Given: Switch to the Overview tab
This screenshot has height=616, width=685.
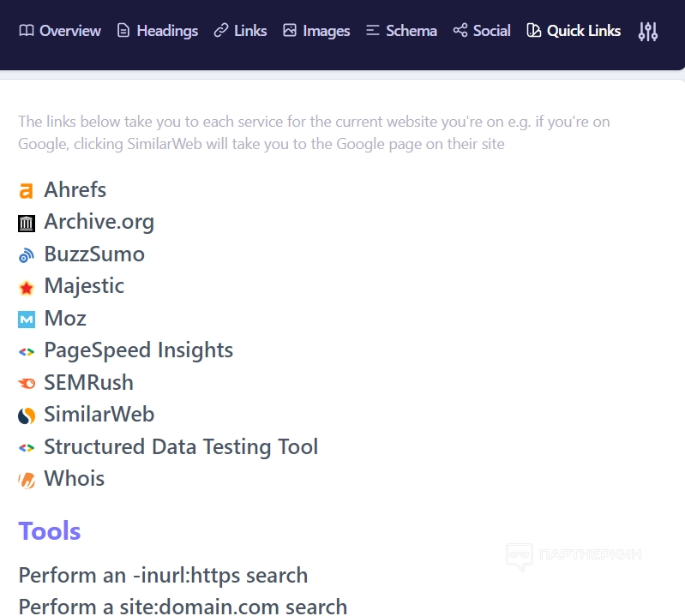Looking at the screenshot, I should pyautogui.click(x=60, y=31).
